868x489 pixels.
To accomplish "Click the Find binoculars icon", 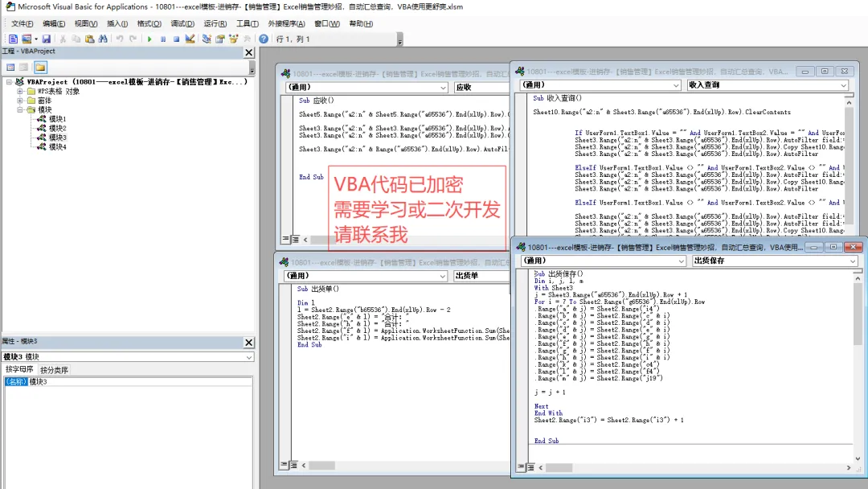I will pos(102,39).
